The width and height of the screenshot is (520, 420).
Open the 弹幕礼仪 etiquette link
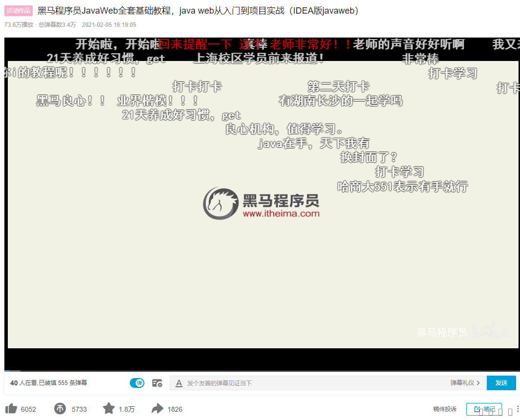pyautogui.click(x=465, y=383)
